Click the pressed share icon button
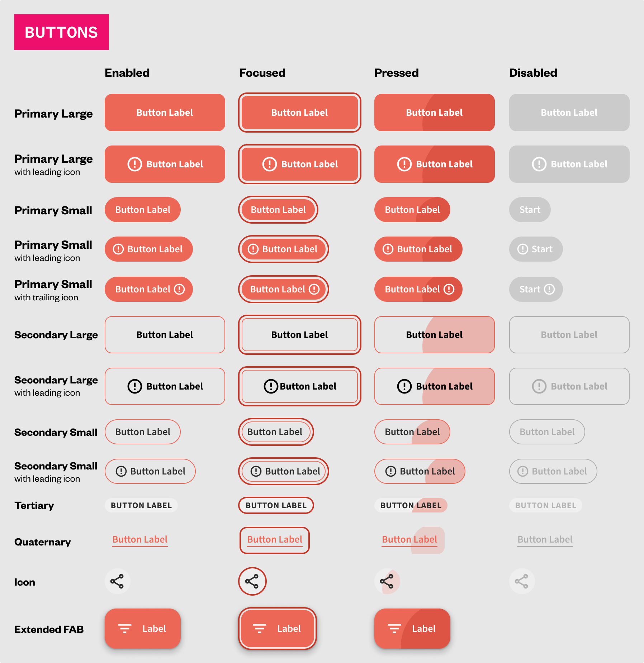The image size is (644, 663). click(x=387, y=581)
